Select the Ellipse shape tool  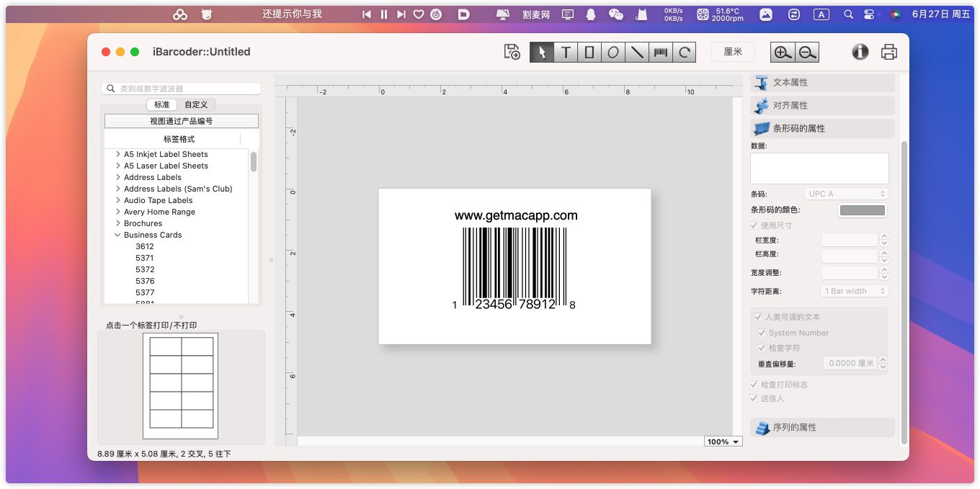point(613,52)
